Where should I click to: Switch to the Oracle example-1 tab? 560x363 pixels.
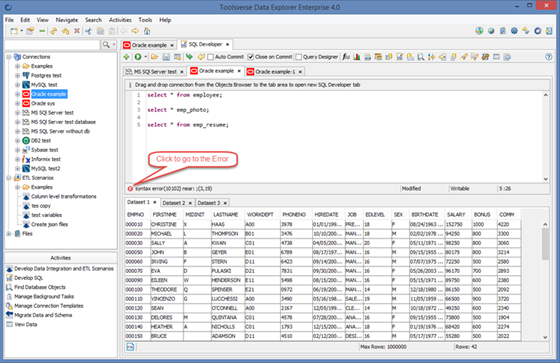tap(275, 72)
